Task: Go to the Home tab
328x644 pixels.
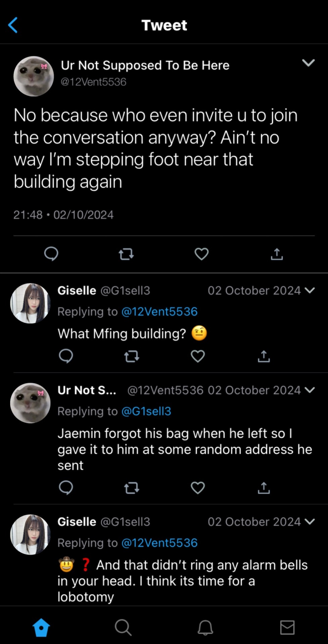Action: pos(41,627)
